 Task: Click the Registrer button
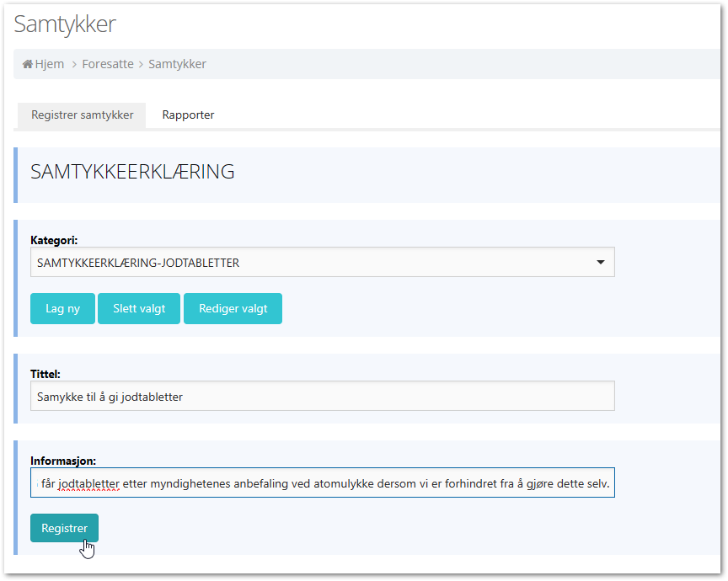[x=65, y=528]
